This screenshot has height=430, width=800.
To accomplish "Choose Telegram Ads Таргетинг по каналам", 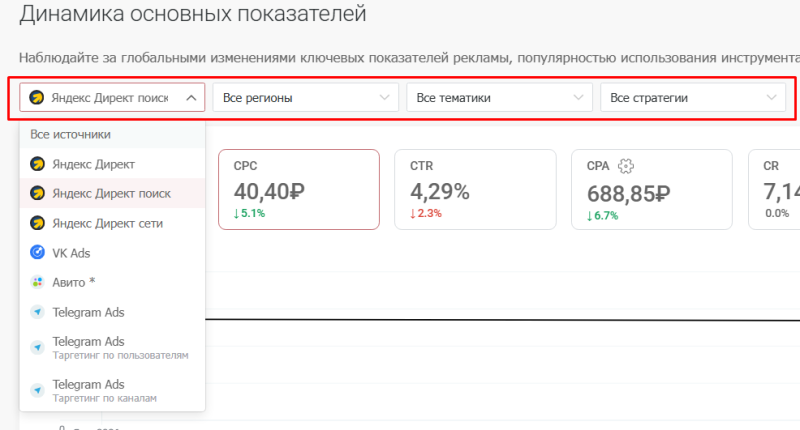I will [x=112, y=390].
